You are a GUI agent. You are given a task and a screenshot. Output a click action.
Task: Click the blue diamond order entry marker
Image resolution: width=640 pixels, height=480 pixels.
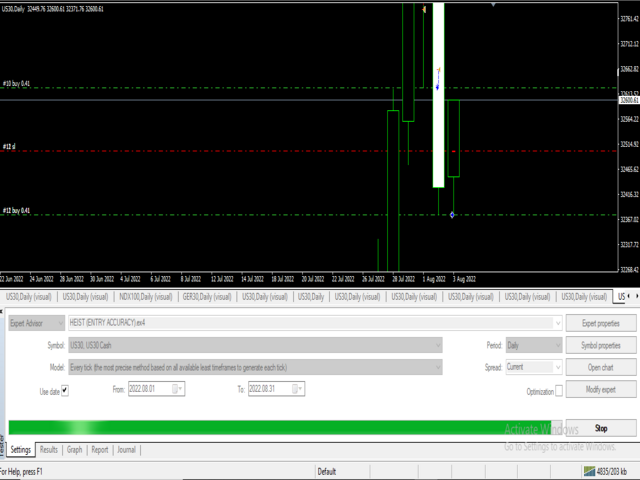(452, 215)
